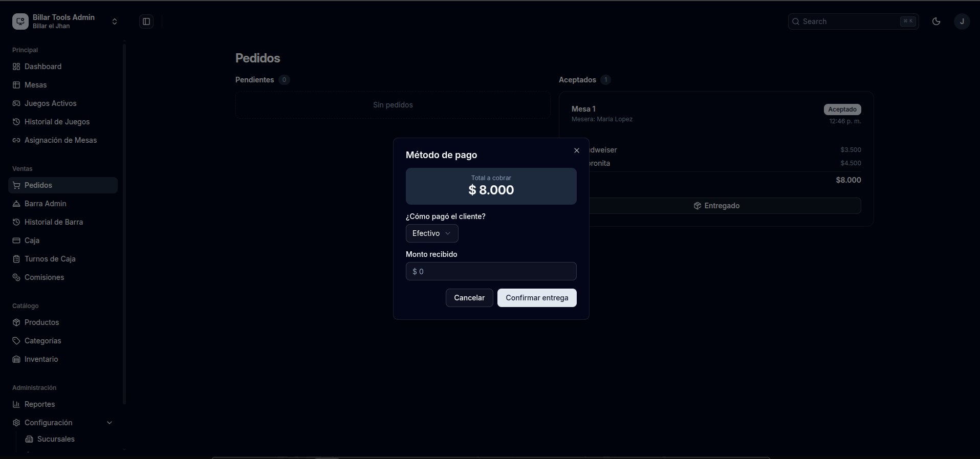Open the Reportes chart icon
This screenshot has width=980, height=459.
(x=16, y=404)
